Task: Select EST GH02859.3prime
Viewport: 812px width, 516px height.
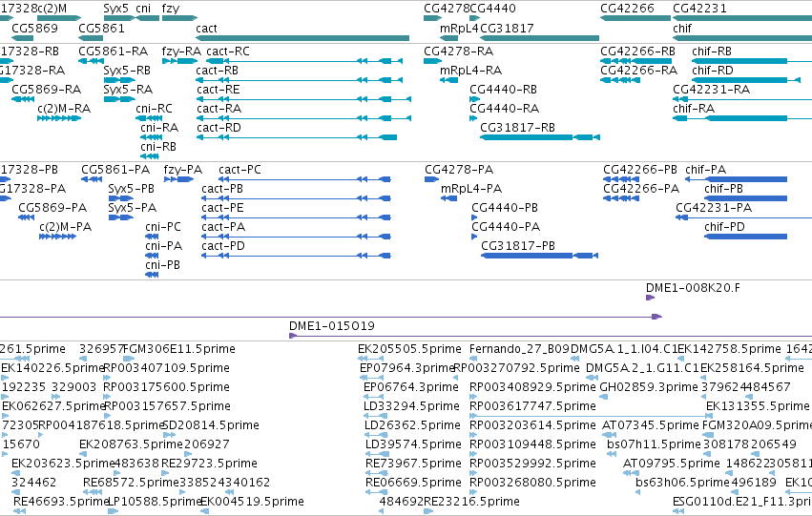Action: 603,397
